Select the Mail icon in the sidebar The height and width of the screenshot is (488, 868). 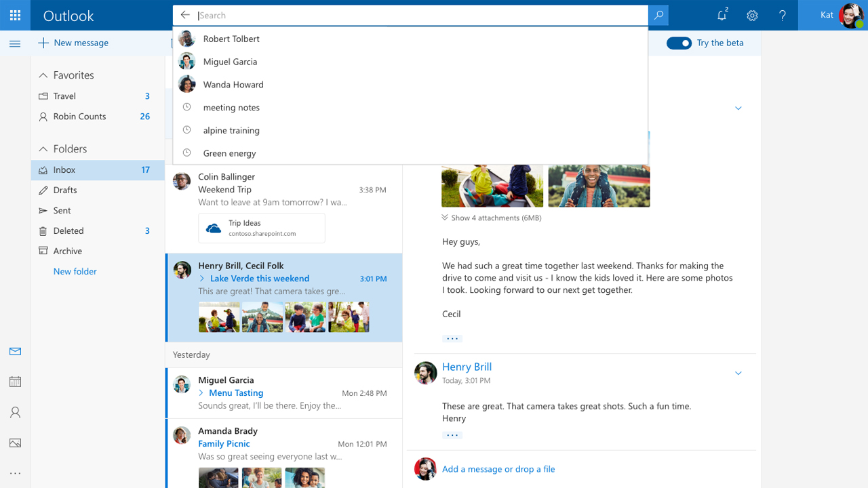15,351
